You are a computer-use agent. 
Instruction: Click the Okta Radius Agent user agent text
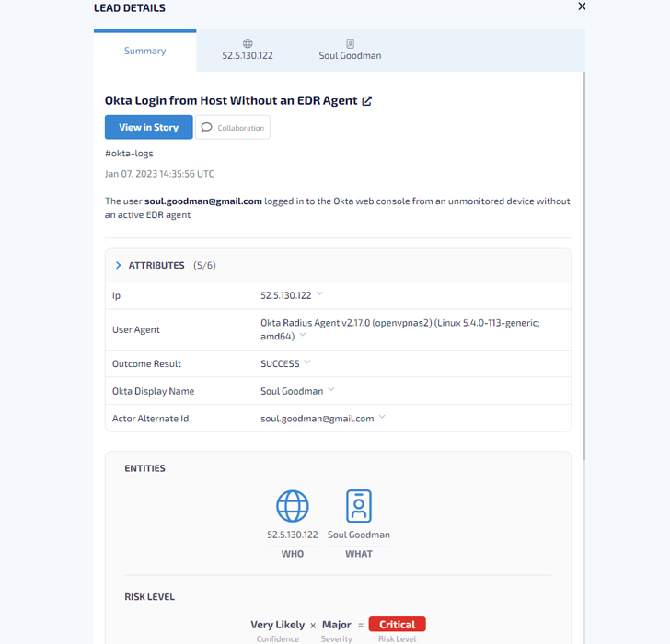coord(400,329)
